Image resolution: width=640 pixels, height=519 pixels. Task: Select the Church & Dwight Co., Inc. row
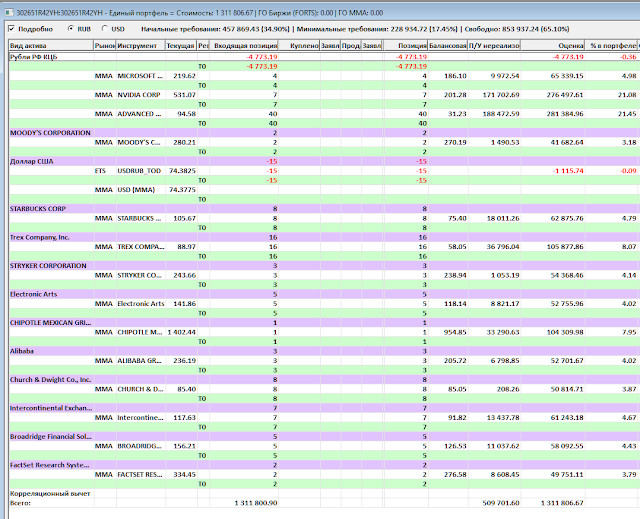click(x=322, y=379)
